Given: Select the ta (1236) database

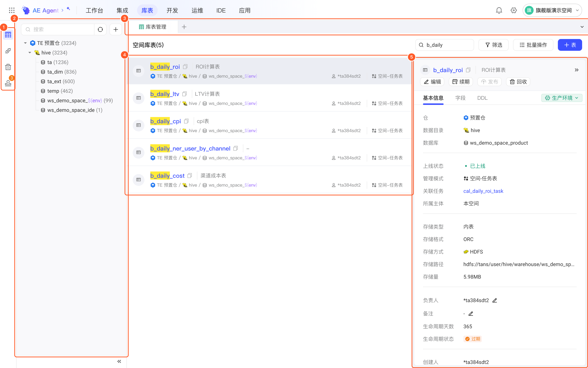Looking at the screenshot, I should (55, 62).
